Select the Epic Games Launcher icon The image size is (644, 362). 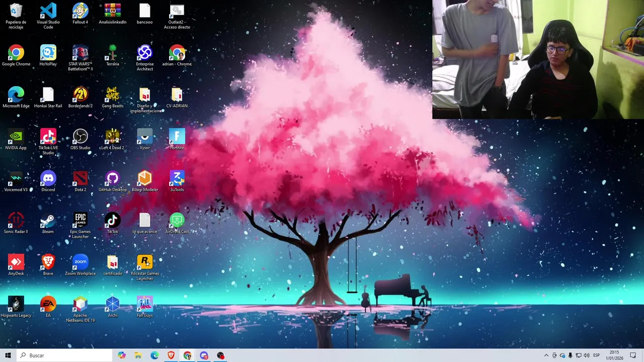click(x=80, y=220)
